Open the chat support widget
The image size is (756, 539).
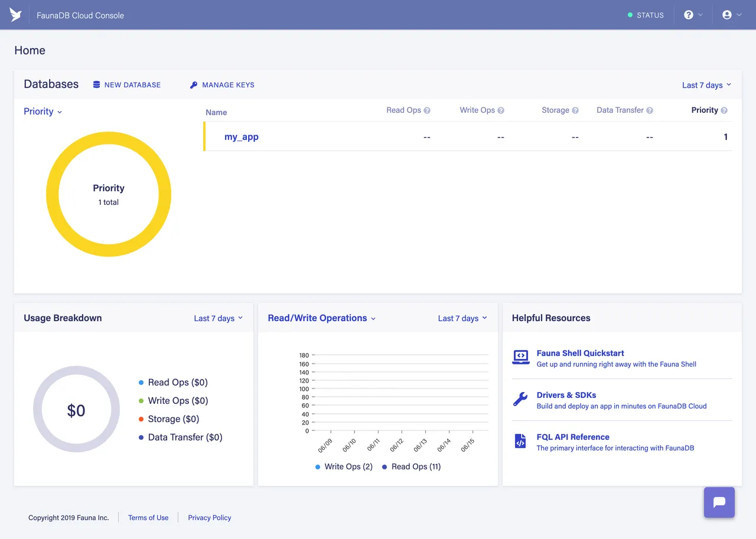click(719, 502)
